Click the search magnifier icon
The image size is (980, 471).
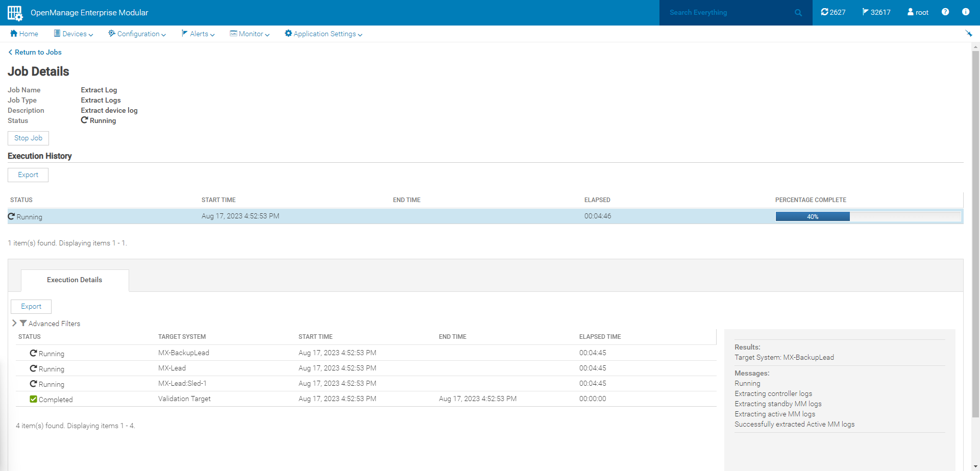tap(798, 12)
